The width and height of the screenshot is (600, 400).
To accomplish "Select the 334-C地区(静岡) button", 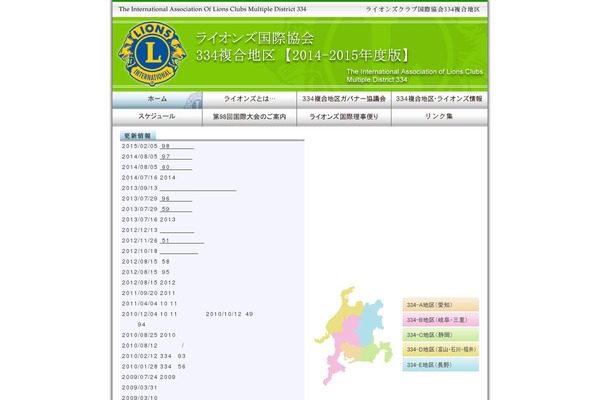I will [x=440, y=335].
